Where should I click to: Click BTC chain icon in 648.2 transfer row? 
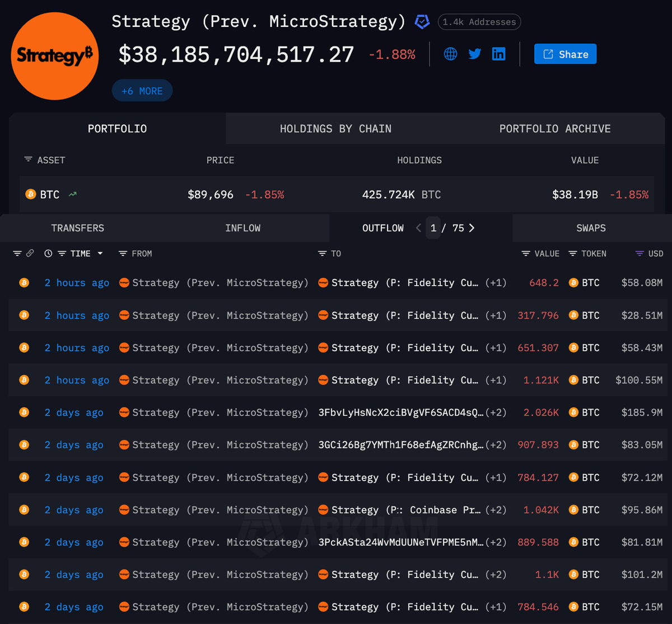tap(24, 283)
